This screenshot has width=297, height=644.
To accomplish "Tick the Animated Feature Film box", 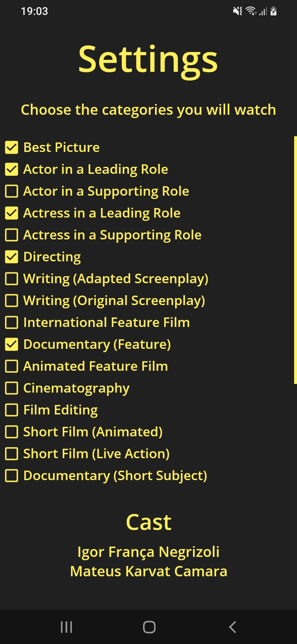I will pyautogui.click(x=12, y=366).
